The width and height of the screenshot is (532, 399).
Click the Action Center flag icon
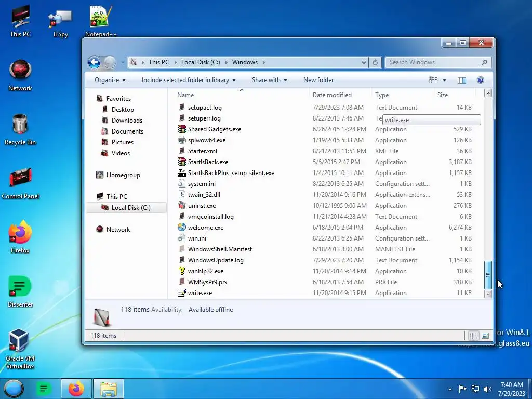click(462, 389)
